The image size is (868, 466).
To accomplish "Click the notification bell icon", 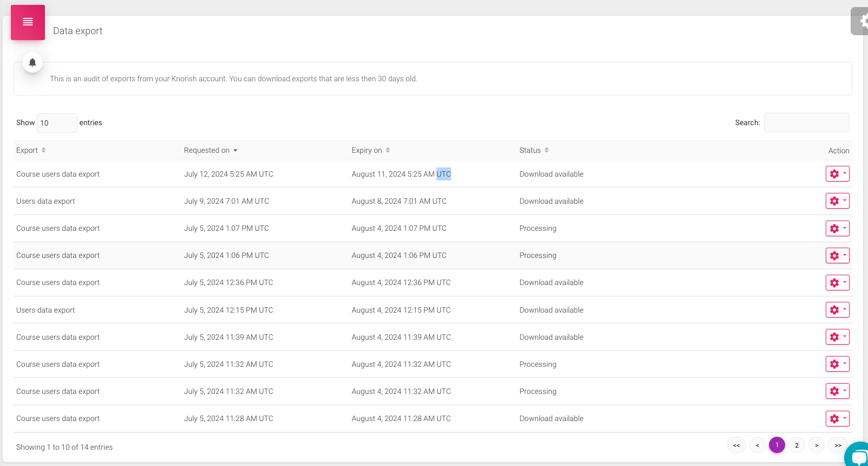I will tap(32, 62).
